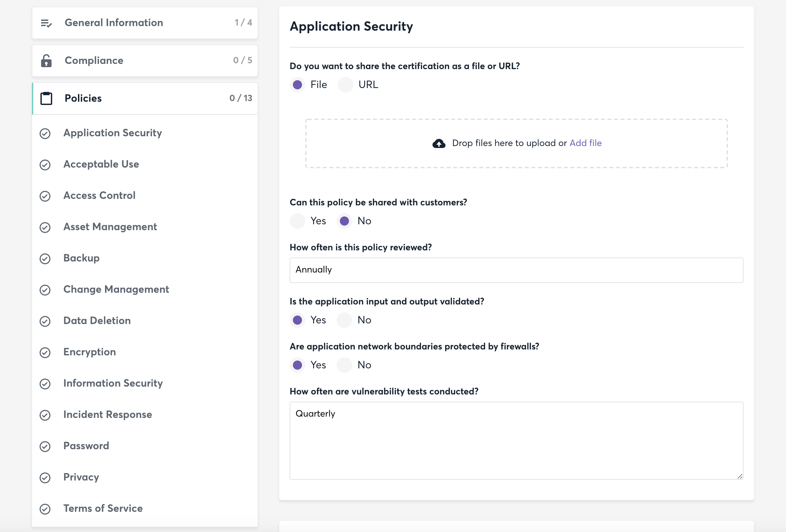Click the check icon beside Data Deletion

click(45, 321)
